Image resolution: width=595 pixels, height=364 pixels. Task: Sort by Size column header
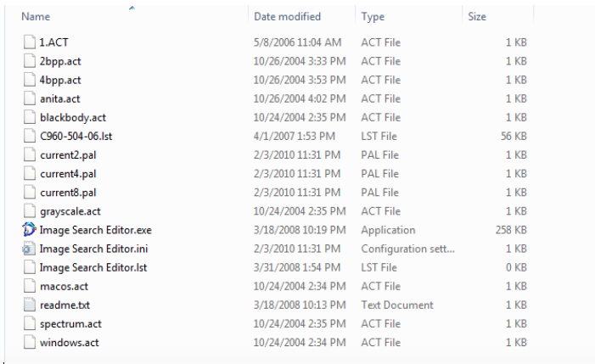tap(477, 17)
